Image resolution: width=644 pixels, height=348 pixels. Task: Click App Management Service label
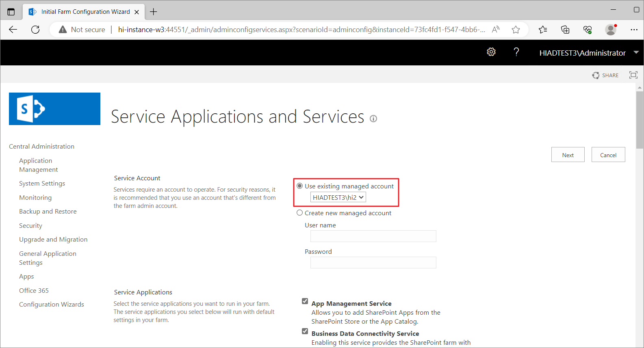click(x=351, y=303)
